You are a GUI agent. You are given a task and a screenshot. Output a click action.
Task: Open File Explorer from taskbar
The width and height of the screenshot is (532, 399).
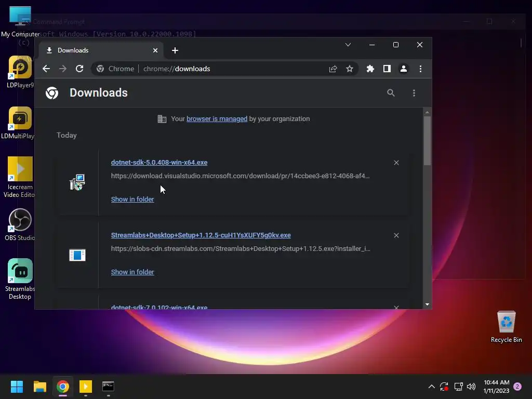[39, 387]
